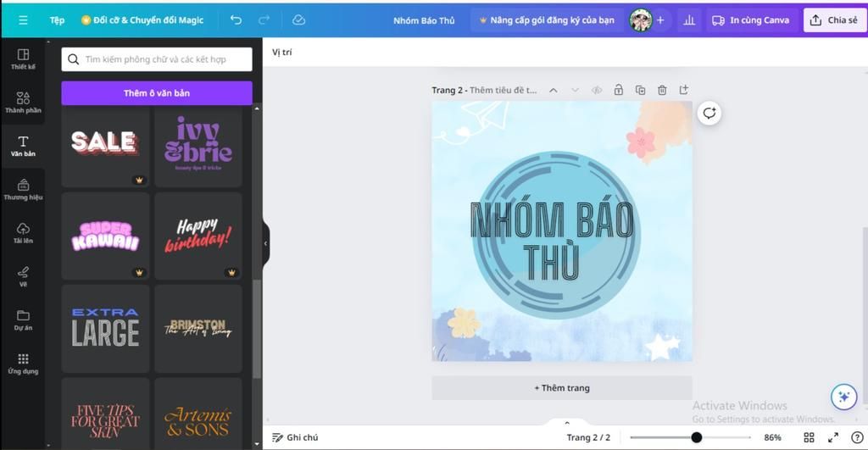Move page up with chevron arrow
This screenshot has height=450, width=868.
pos(553,90)
